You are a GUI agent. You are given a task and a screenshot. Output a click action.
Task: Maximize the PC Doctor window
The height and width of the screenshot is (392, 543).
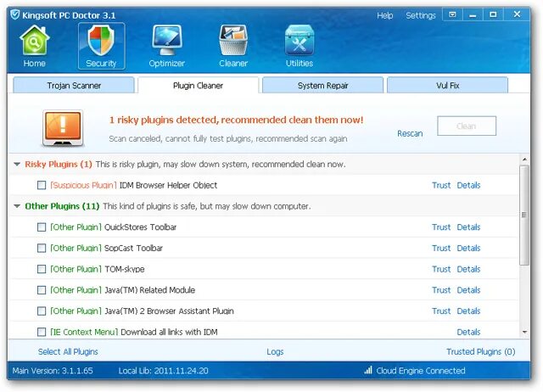coord(493,14)
